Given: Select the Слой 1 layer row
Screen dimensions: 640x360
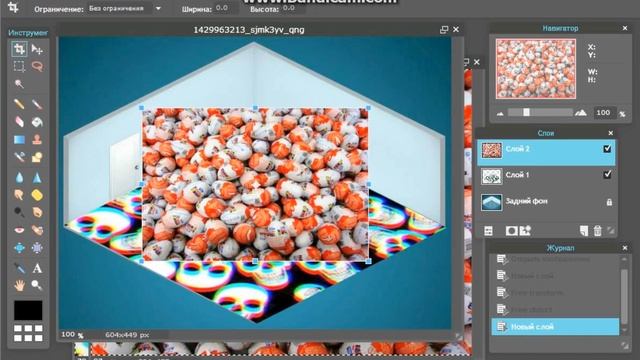Looking at the screenshot, I should [546, 176].
